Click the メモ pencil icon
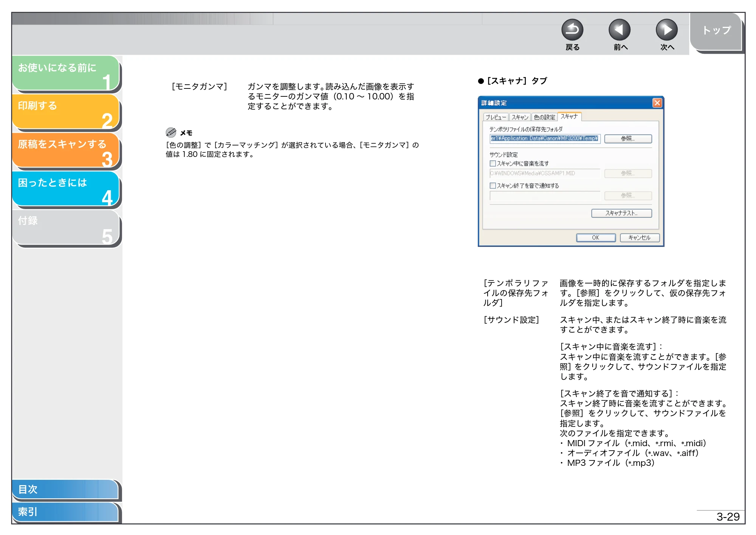756x535 pixels. tap(171, 132)
